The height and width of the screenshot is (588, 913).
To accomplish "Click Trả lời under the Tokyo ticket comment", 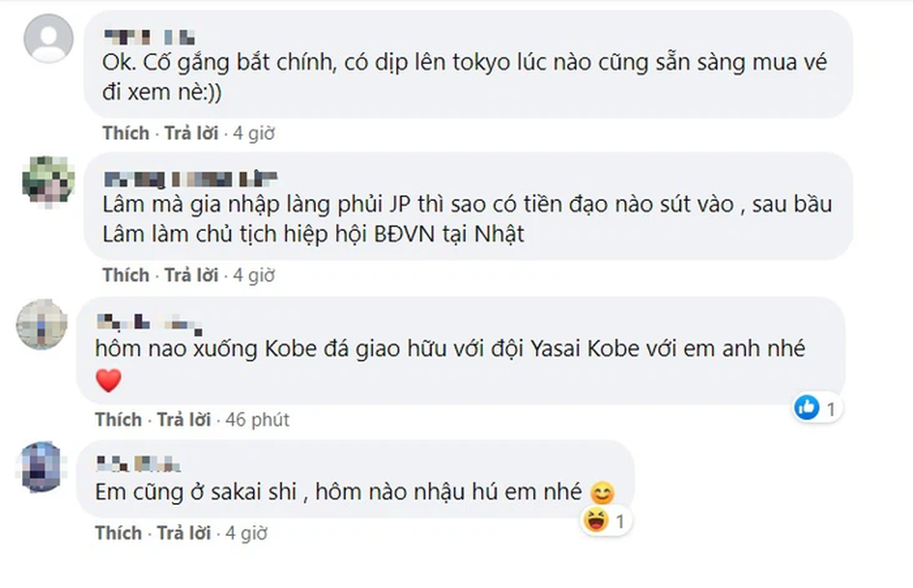I will point(191,133).
